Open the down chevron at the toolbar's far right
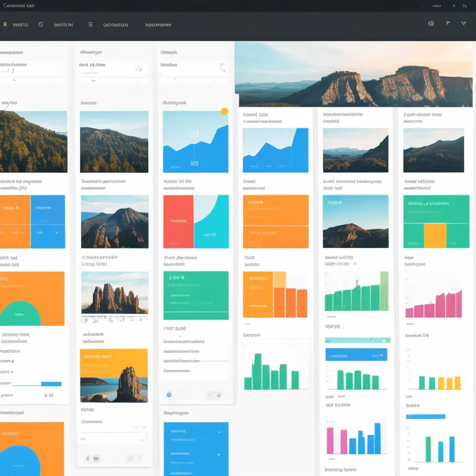The height and width of the screenshot is (476, 476). pyautogui.click(x=464, y=24)
